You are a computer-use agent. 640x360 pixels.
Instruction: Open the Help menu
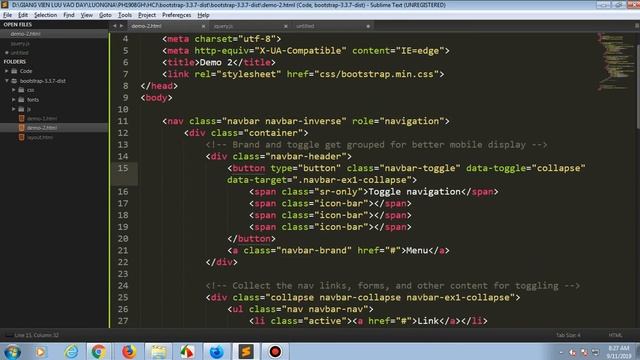point(203,15)
